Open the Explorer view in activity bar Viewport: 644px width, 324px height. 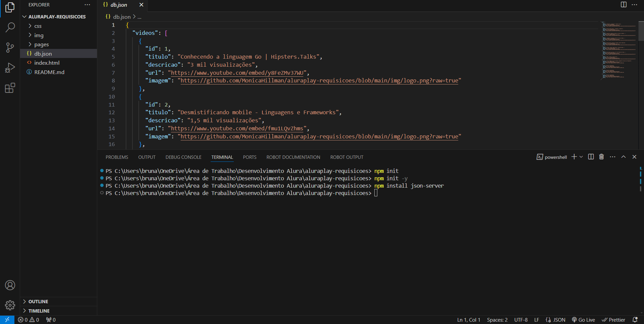pyautogui.click(x=10, y=7)
